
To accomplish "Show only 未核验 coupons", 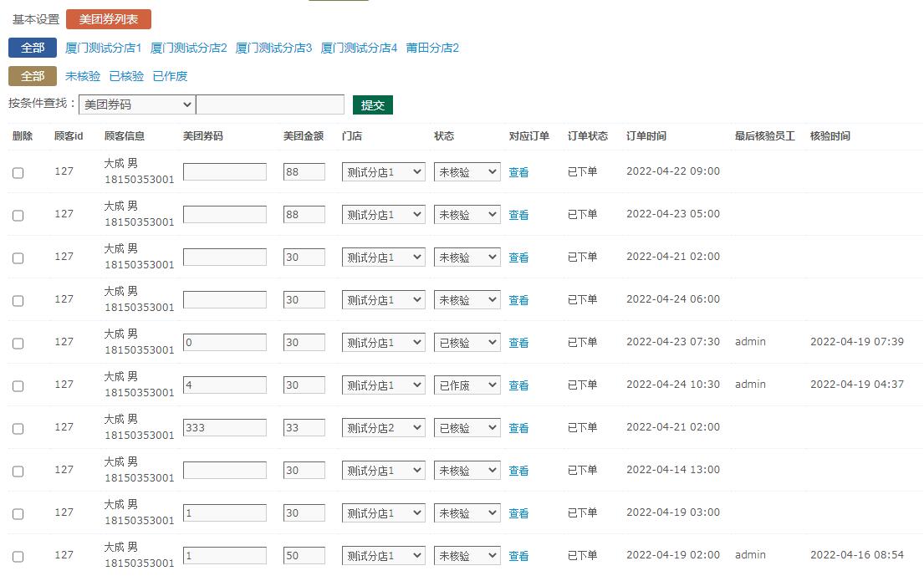I will pyautogui.click(x=83, y=76).
